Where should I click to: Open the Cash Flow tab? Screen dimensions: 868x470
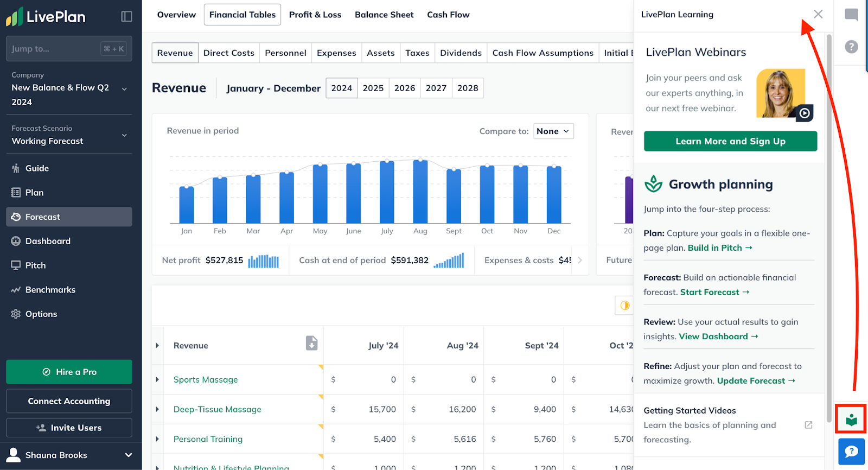(x=448, y=15)
